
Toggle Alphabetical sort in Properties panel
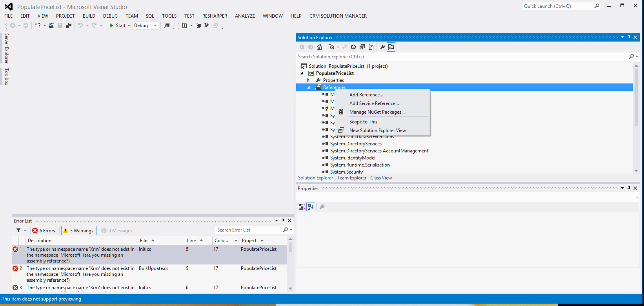(311, 206)
